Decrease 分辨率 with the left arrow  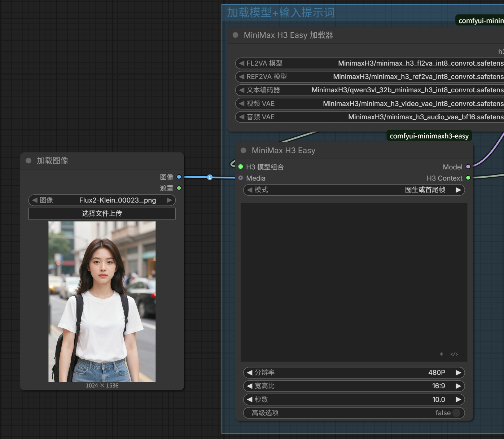[250, 372]
